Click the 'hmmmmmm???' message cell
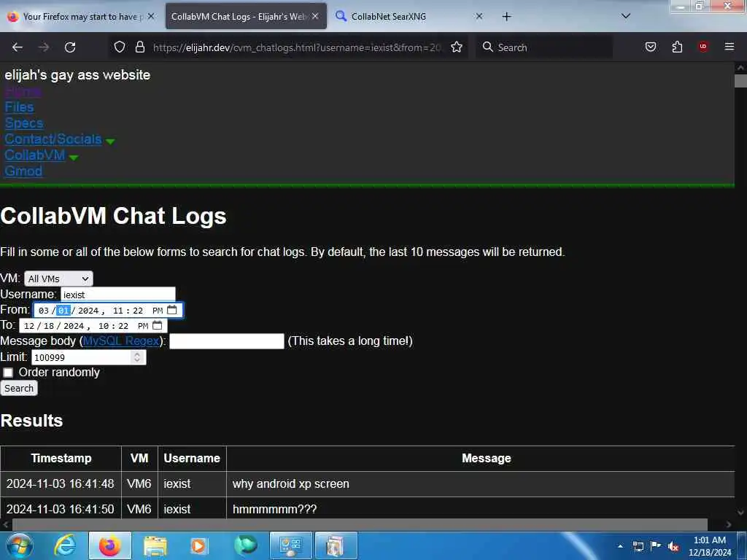747x560 pixels. [480, 508]
